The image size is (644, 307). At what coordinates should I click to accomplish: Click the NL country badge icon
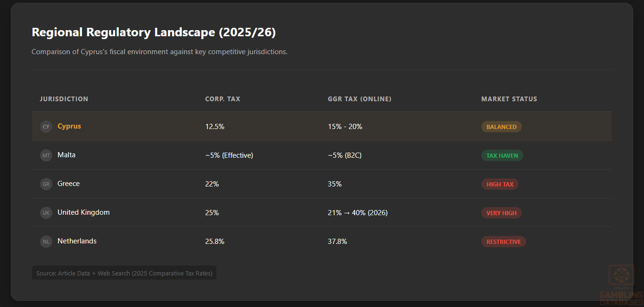(46, 242)
